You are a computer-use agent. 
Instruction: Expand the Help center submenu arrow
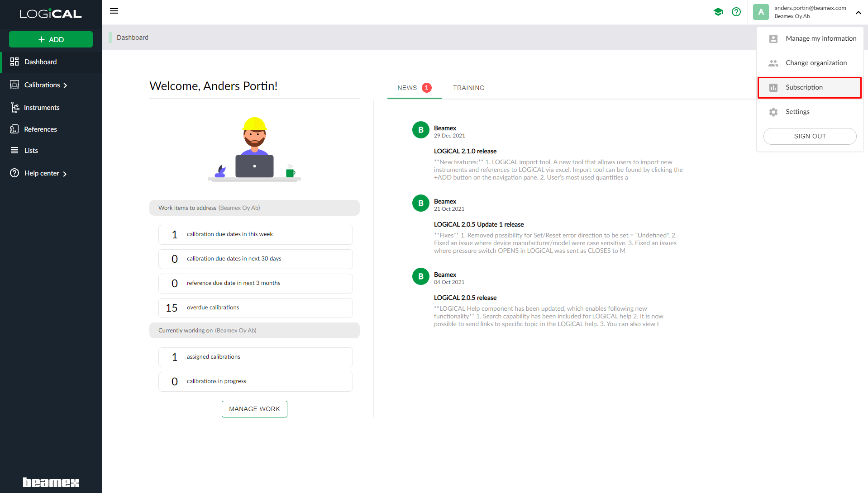pos(65,174)
